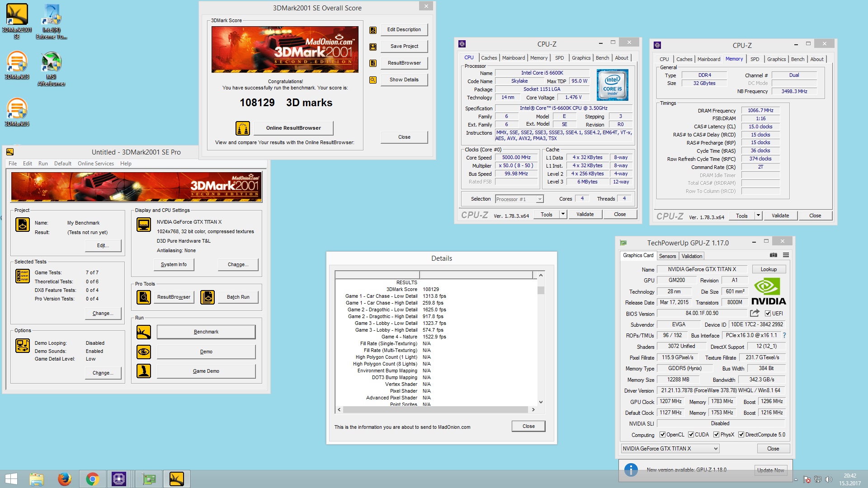
Task: Open 3DMark03 desktop shortcut
Action: tap(17, 65)
